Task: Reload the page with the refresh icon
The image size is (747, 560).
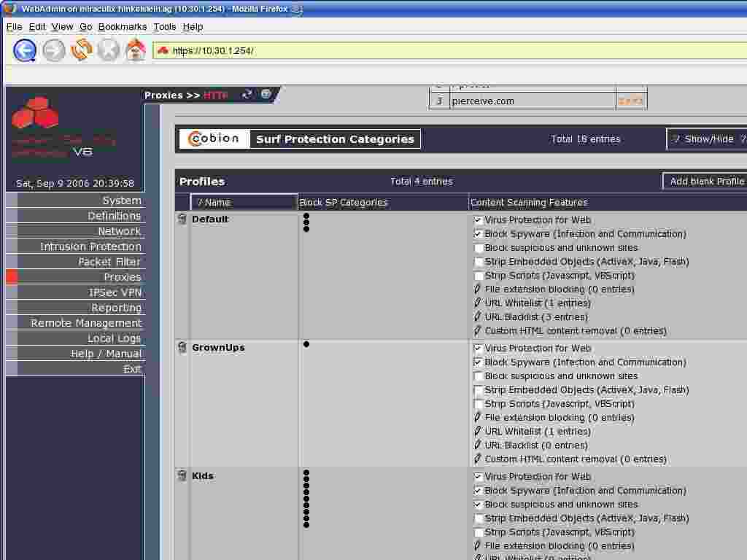Action: pos(81,50)
